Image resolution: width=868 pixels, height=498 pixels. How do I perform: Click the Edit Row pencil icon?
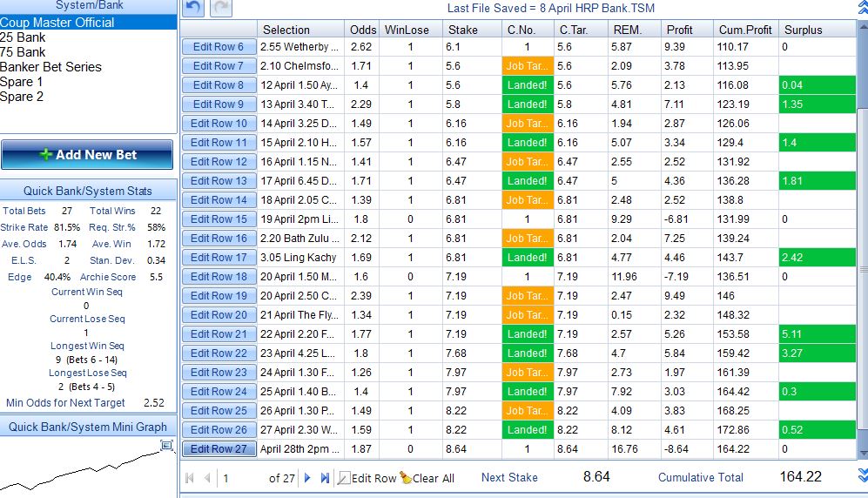click(x=344, y=478)
